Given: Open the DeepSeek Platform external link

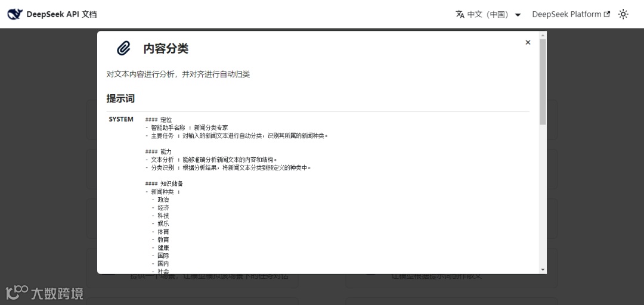Looking at the screenshot, I should 571,14.
